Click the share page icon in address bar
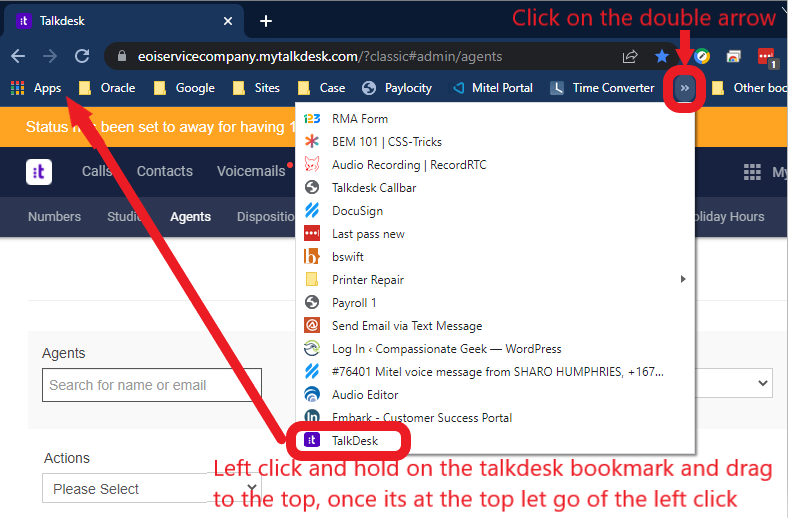The height and width of the screenshot is (518, 788). (630, 56)
